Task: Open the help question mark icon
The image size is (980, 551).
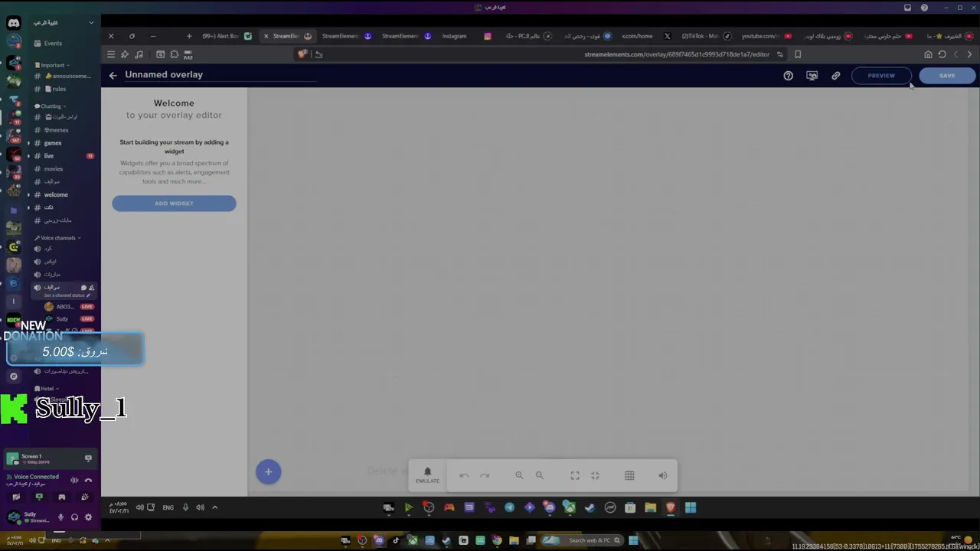Action: [x=788, y=76]
